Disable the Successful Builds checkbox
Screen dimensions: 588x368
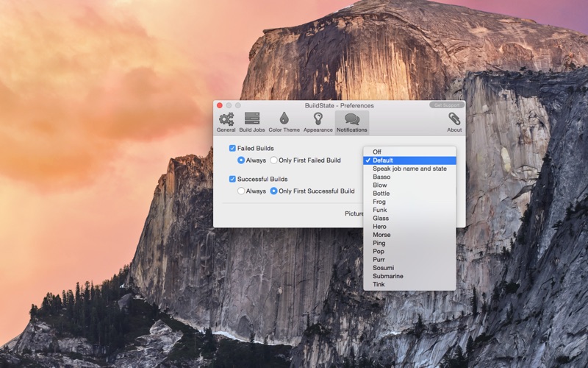[x=233, y=179]
